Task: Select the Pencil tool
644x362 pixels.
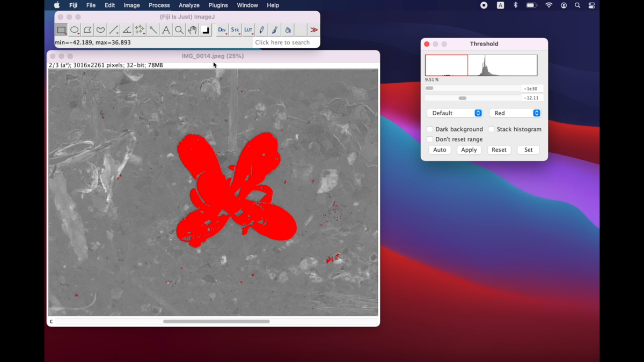Action: [261, 30]
